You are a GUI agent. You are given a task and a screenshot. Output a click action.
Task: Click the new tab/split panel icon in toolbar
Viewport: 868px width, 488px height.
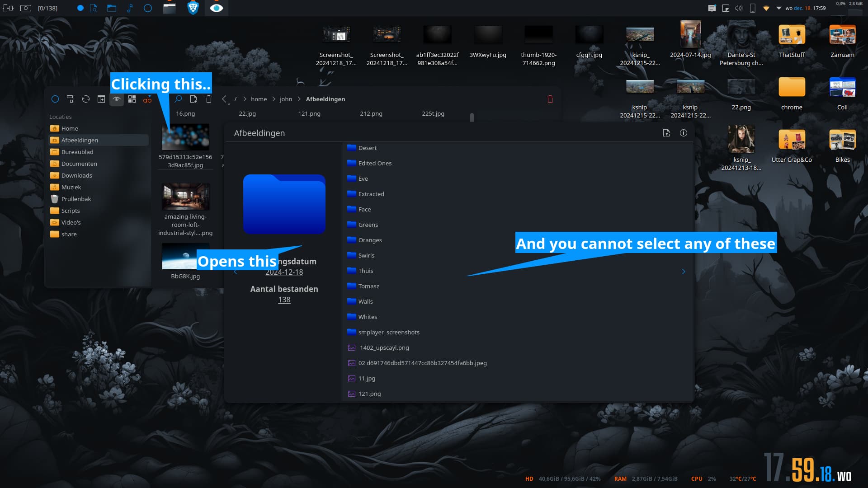101,99
